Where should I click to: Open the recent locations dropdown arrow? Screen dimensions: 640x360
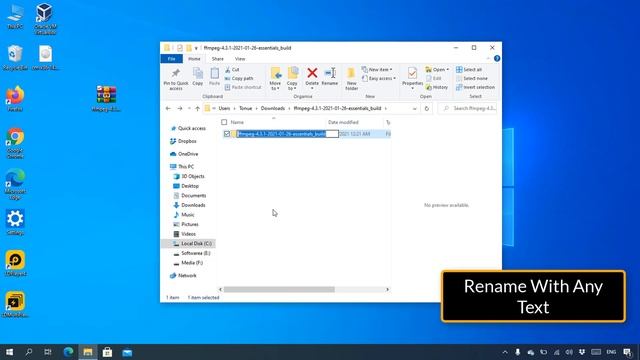click(x=189, y=109)
